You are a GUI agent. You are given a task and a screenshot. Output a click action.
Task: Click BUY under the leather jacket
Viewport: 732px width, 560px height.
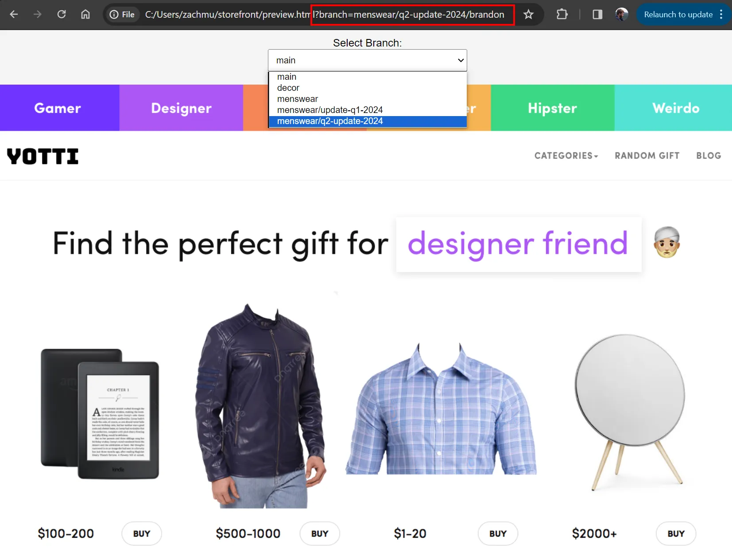[319, 533]
